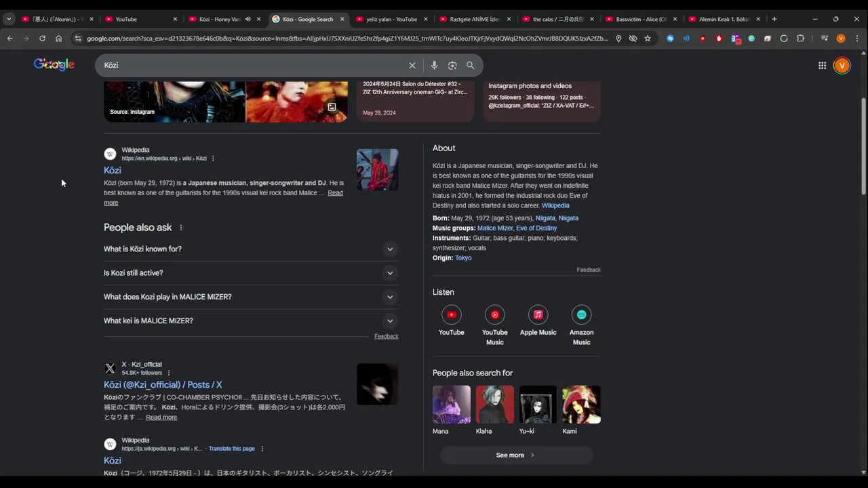Open a new browser tab
The height and width of the screenshot is (488, 868).
pyautogui.click(x=774, y=19)
